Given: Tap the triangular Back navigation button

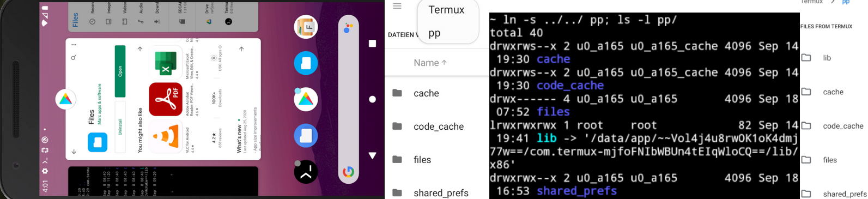Looking at the screenshot, I should point(372,155).
